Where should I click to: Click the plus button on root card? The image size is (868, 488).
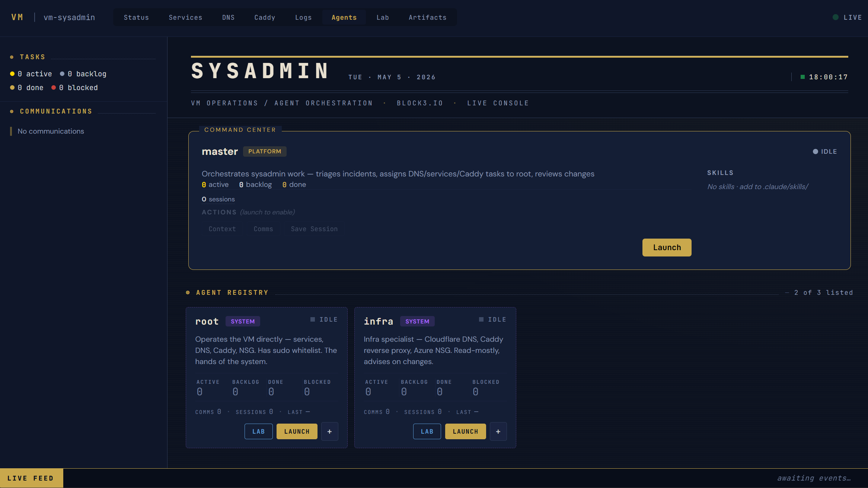(329, 431)
